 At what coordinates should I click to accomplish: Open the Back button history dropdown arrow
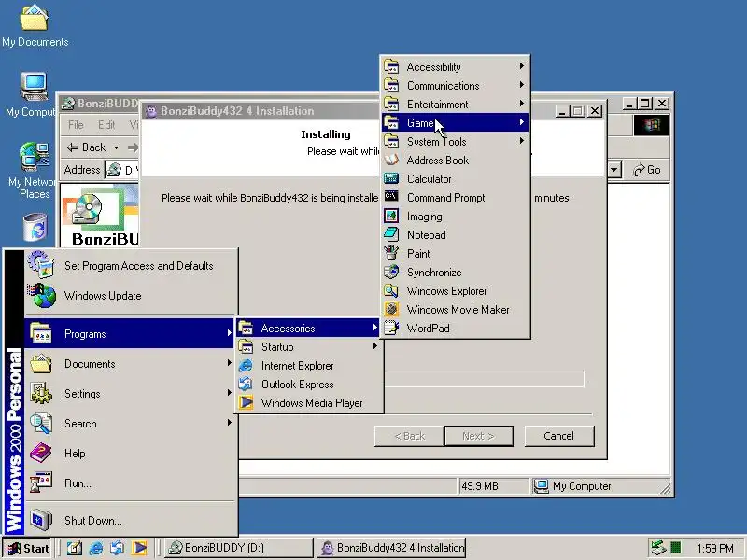[116, 147]
